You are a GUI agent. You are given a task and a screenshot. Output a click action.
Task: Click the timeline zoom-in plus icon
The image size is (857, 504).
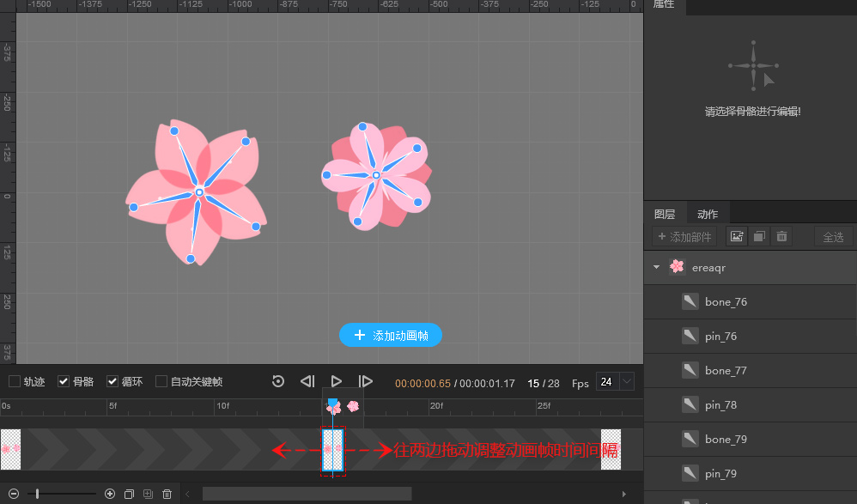tap(110, 494)
